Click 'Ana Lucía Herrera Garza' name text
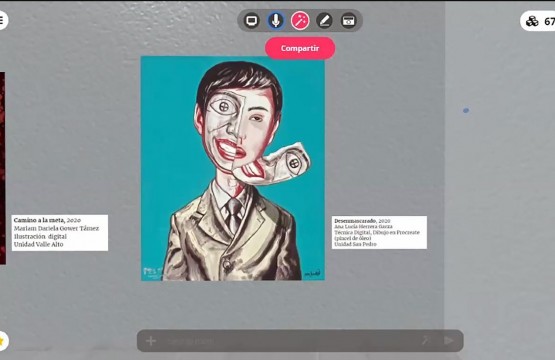 point(363,227)
